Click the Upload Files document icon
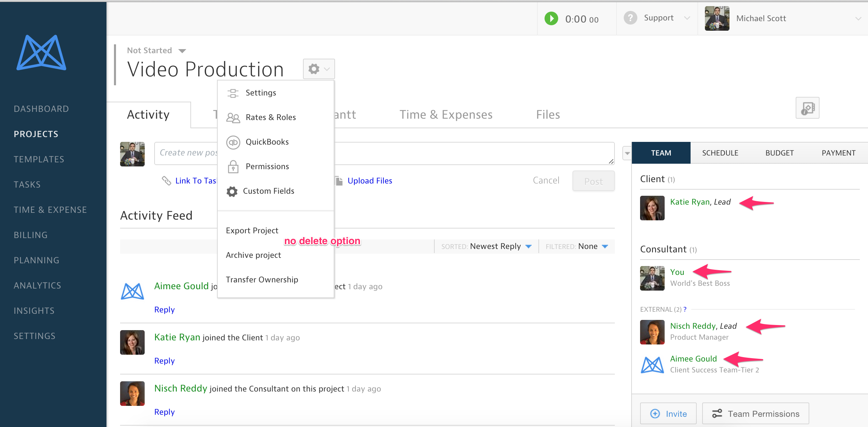 click(x=339, y=181)
